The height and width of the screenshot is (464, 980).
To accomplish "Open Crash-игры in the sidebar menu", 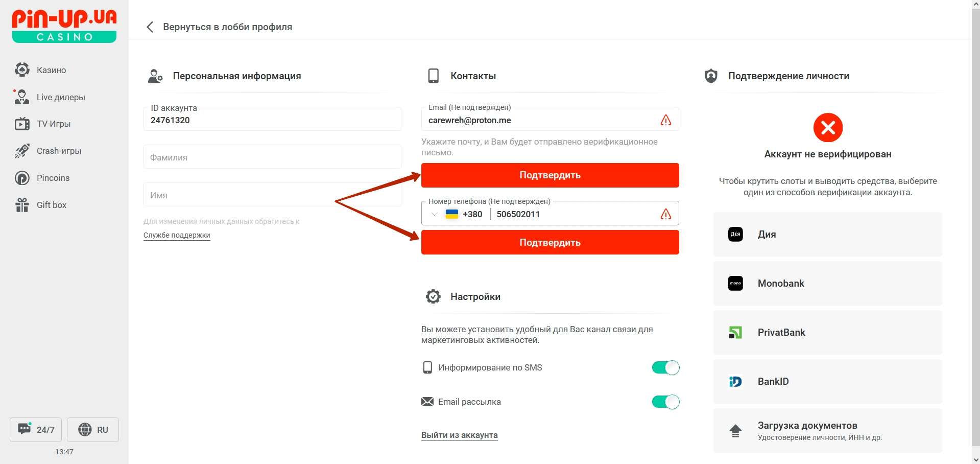I will click(59, 151).
